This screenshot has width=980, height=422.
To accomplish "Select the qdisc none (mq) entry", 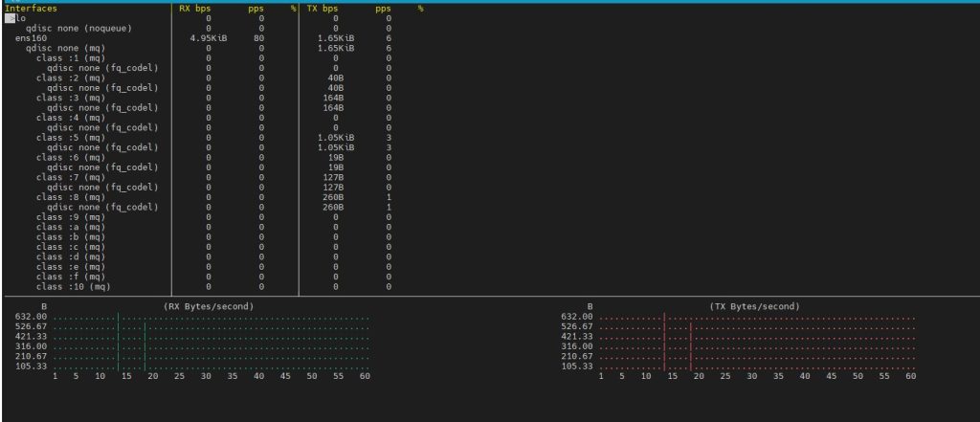I will click(66, 48).
